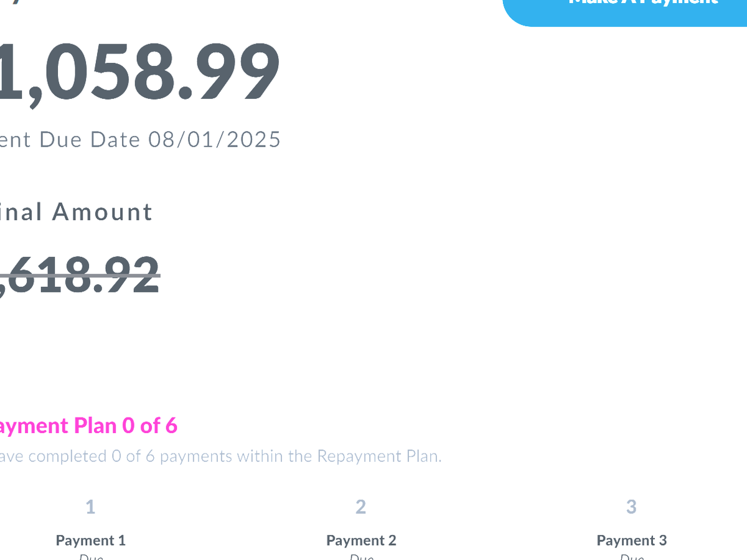The height and width of the screenshot is (560, 747).
Task: Click the 'Due Date' label text
Action: pos(90,139)
